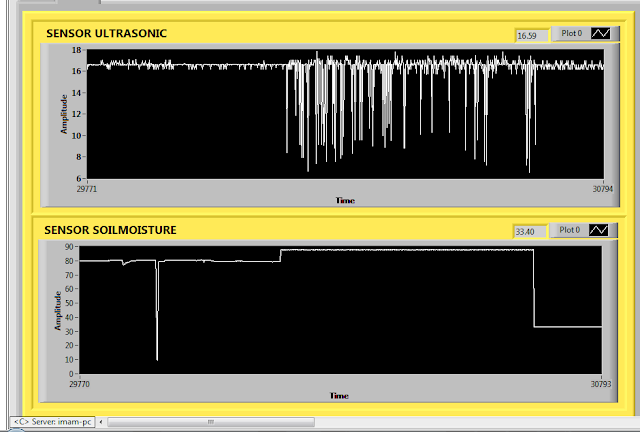The width and height of the screenshot is (640, 432).
Task: Click the left scroll arrow at bottom
Action: 101,422
